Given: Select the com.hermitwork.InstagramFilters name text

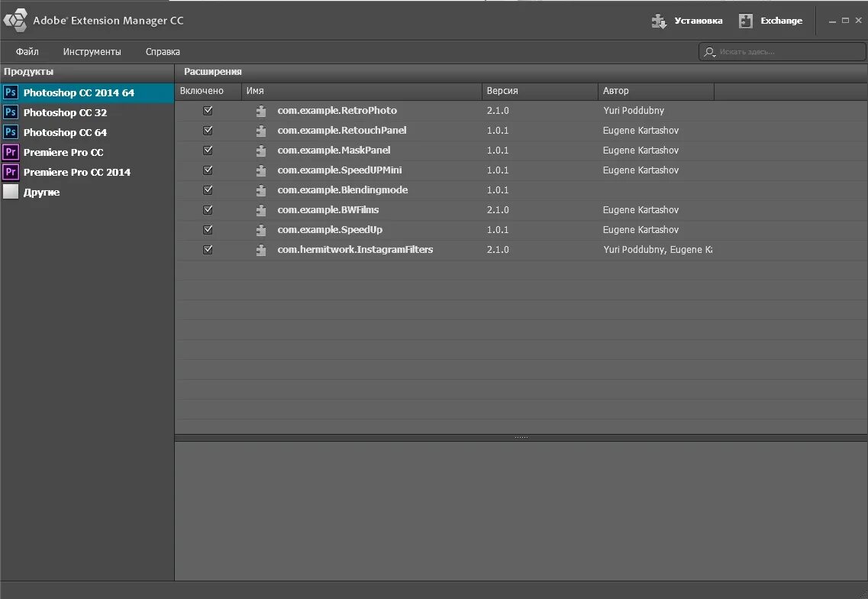Looking at the screenshot, I should [355, 249].
